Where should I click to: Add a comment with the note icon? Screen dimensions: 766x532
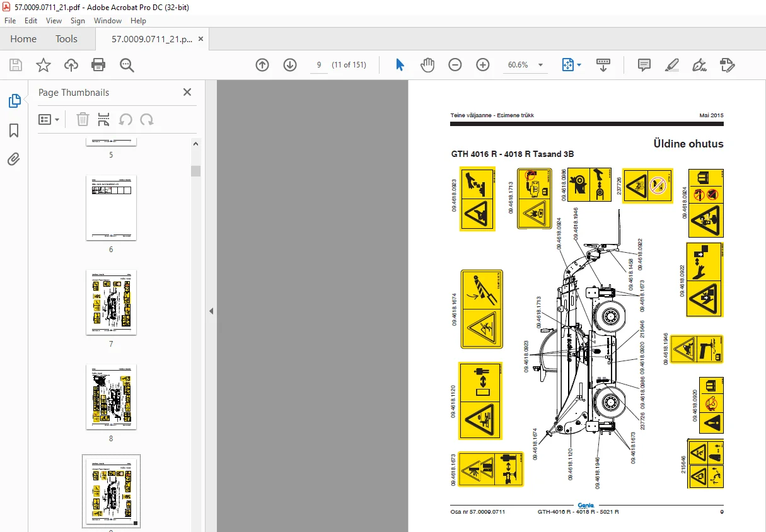644,65
